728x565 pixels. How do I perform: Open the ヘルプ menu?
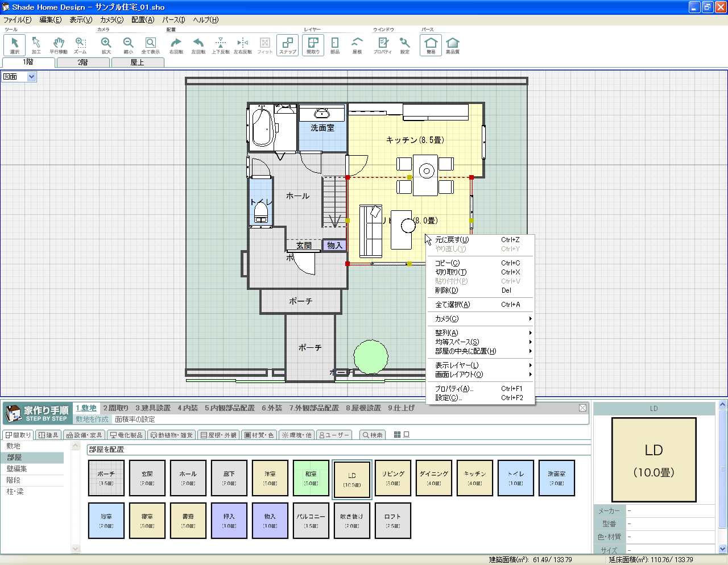tap(206, 20)
